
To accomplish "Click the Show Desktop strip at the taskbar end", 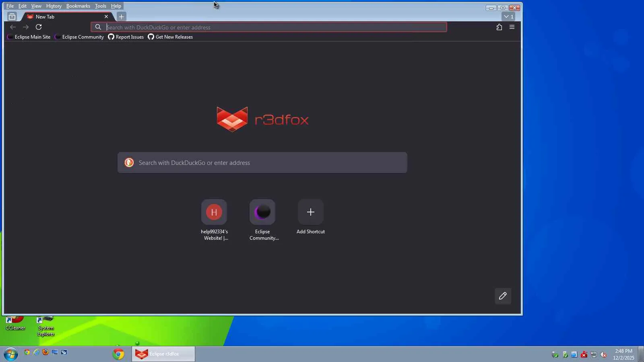I will pos(641,354).
